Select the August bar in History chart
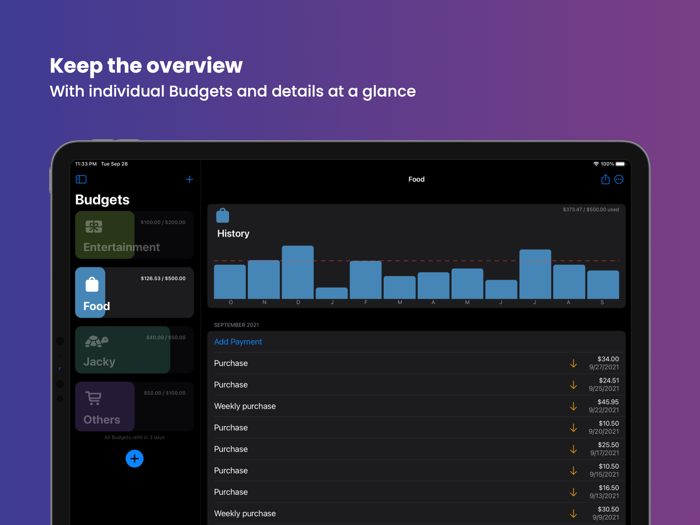The image size is (700, 525). [x=569, y=282]
